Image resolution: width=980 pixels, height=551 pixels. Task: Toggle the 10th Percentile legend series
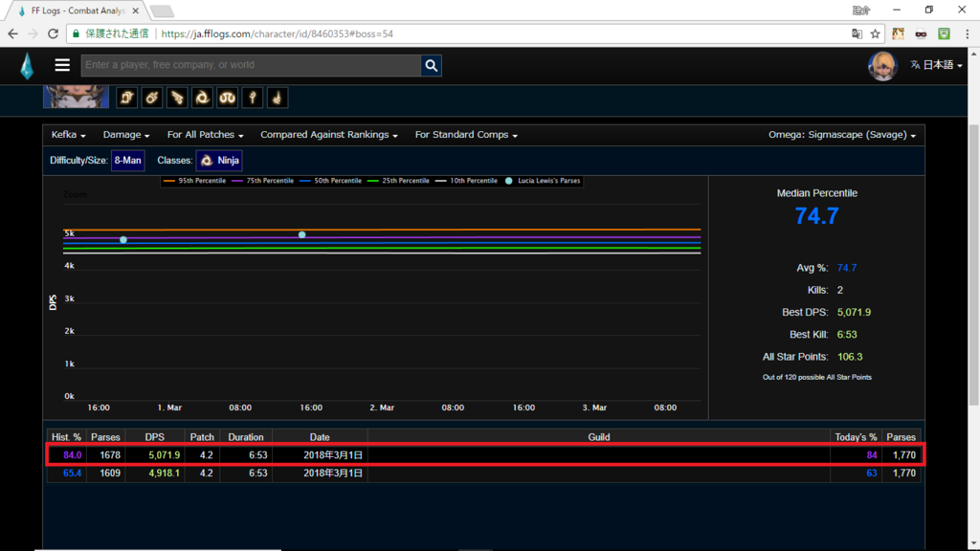[466, 181]
